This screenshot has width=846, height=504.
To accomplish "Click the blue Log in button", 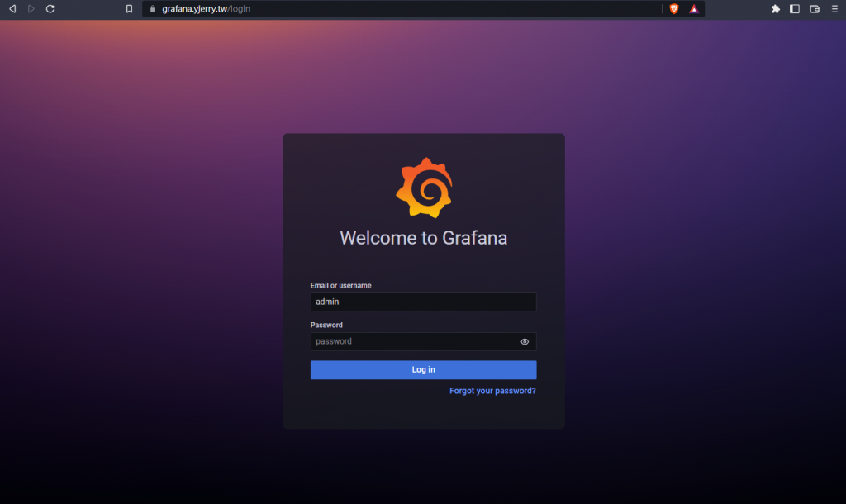I will pyautogui.click(x=424, y=369).
